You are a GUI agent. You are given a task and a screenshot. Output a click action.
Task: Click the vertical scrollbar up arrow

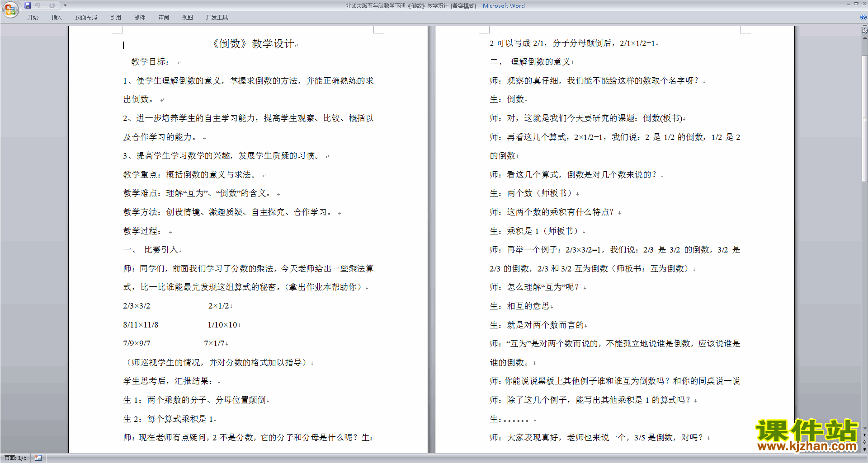tap(865, 38)
